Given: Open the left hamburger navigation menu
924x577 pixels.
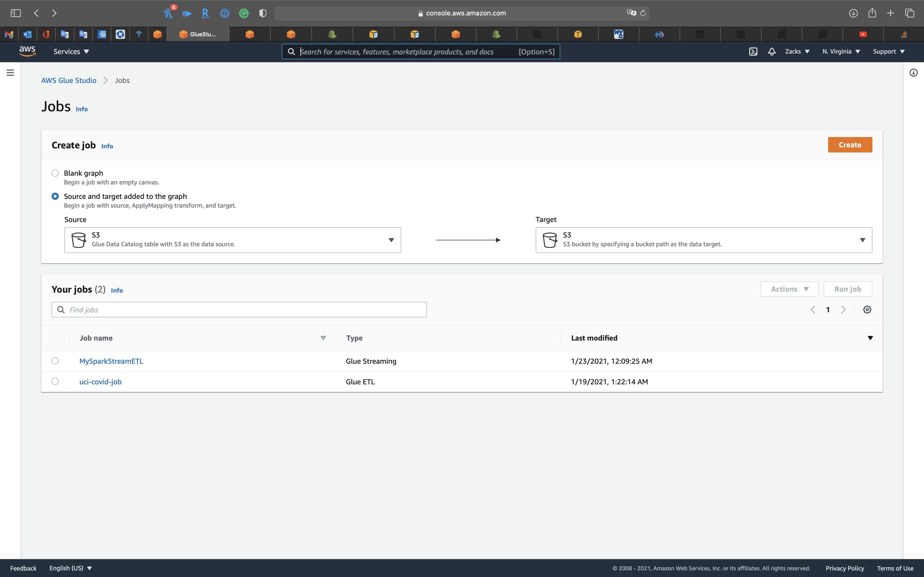Looking at the screenshot, I should pos(10,72).
